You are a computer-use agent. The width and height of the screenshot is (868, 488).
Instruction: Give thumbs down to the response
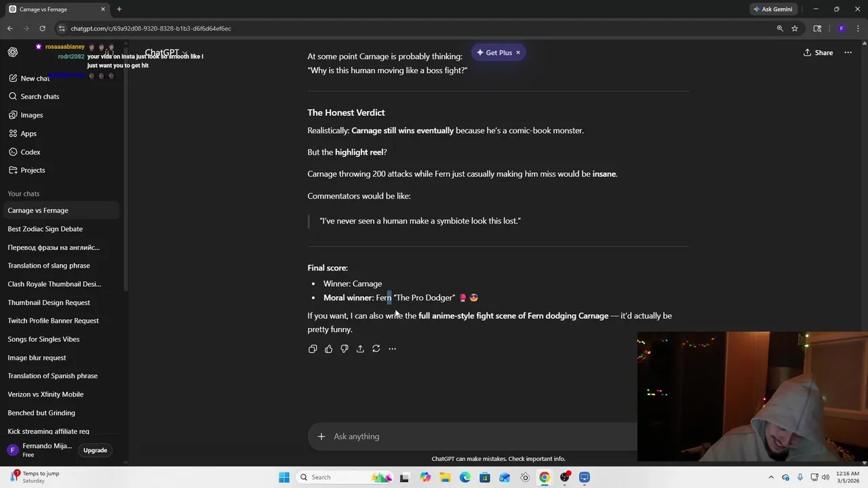pos(344,348)
